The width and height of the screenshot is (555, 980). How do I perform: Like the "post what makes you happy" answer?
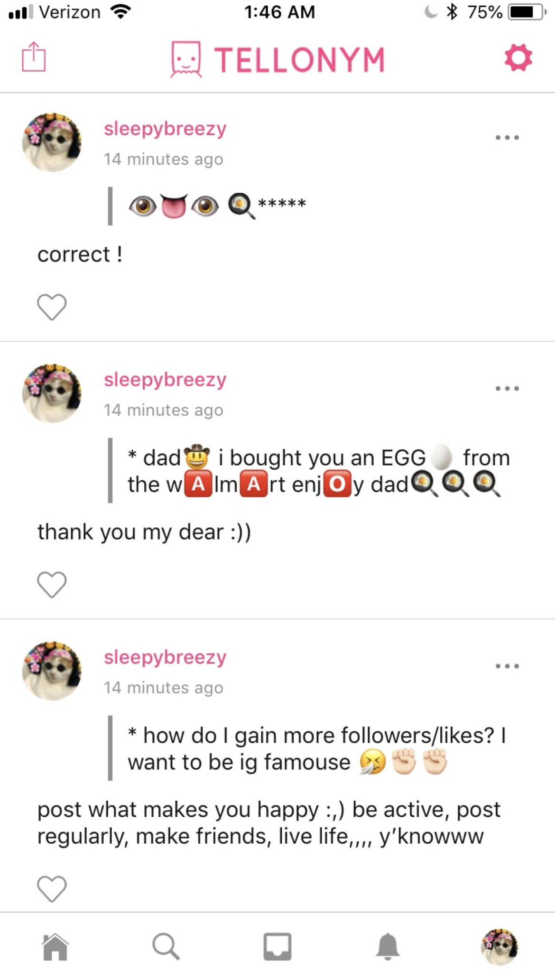coord(52,888)
